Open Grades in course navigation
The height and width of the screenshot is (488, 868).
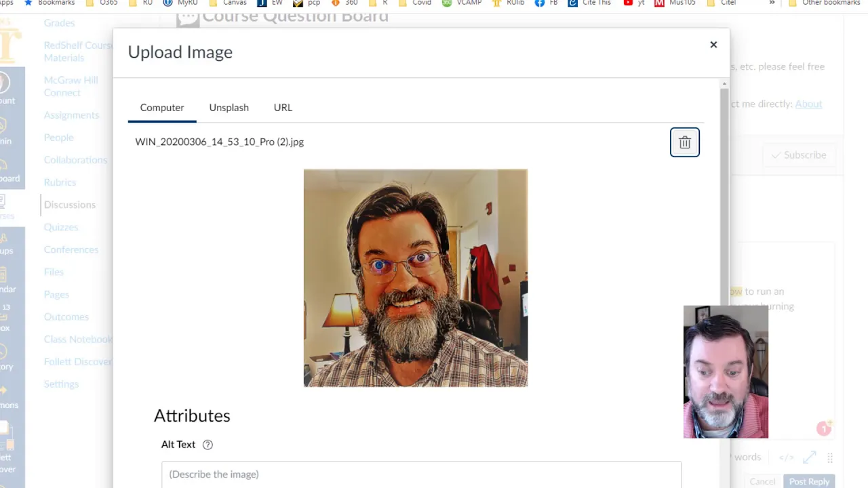point(59,23)
